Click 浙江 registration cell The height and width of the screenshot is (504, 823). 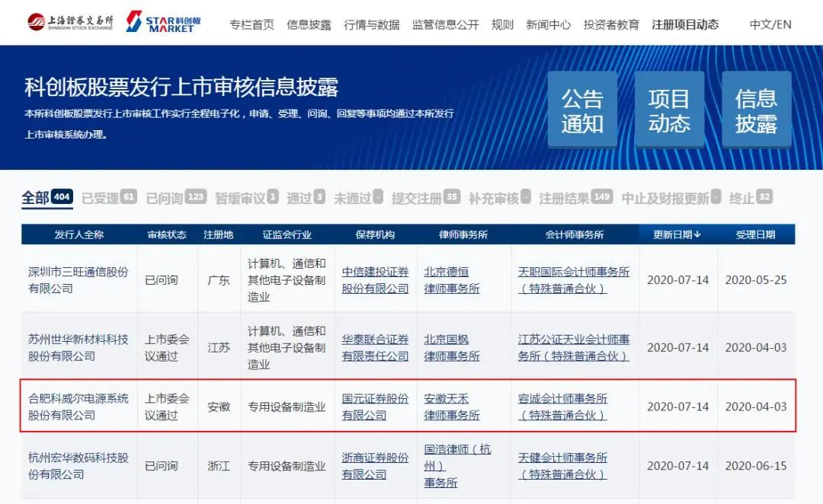[x=219, y=466]
